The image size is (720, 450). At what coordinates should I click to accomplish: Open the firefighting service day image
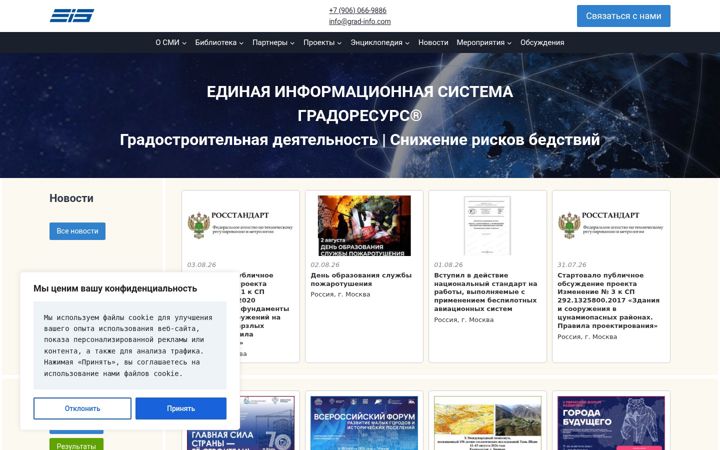tap(364, 225)
